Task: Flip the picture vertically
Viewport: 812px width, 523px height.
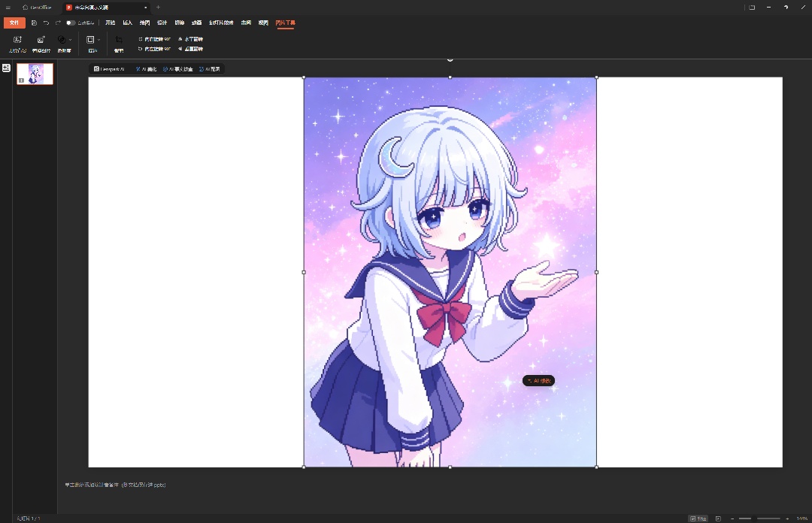Action: click(190, 49)
